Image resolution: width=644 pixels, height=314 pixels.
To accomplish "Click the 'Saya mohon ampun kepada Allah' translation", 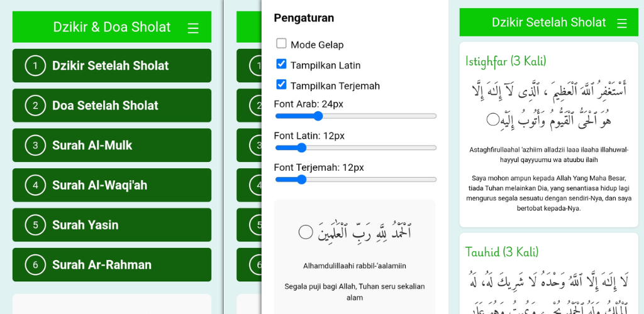I will click(548, 193).
